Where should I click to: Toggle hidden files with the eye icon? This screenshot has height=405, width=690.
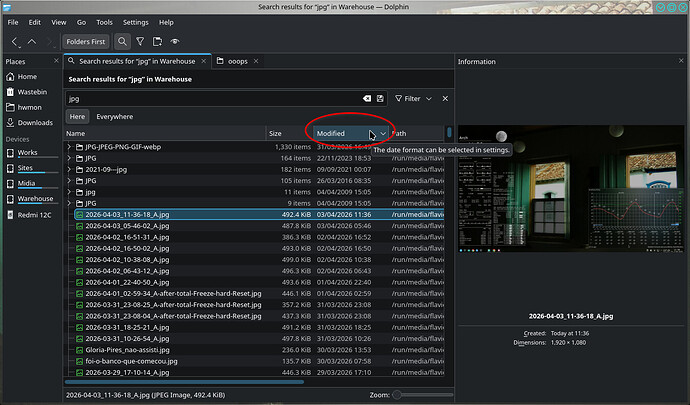(175, 42)
